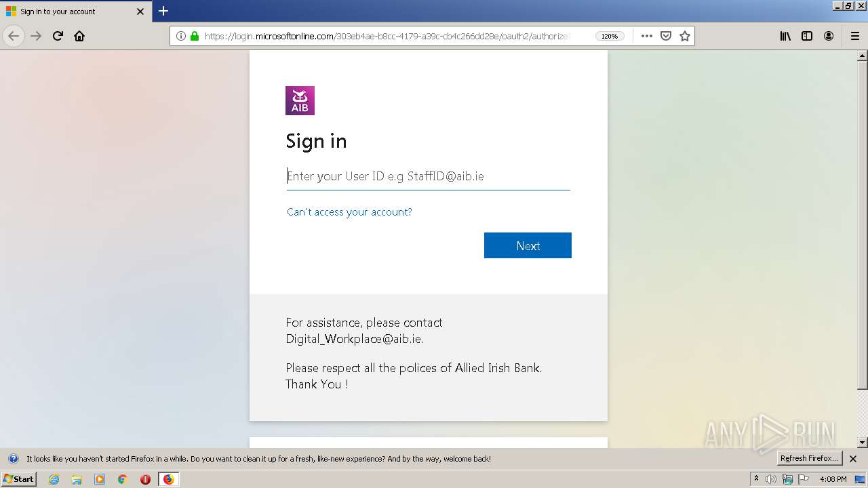Open the Action Center flag icon

tap(804, 479)
